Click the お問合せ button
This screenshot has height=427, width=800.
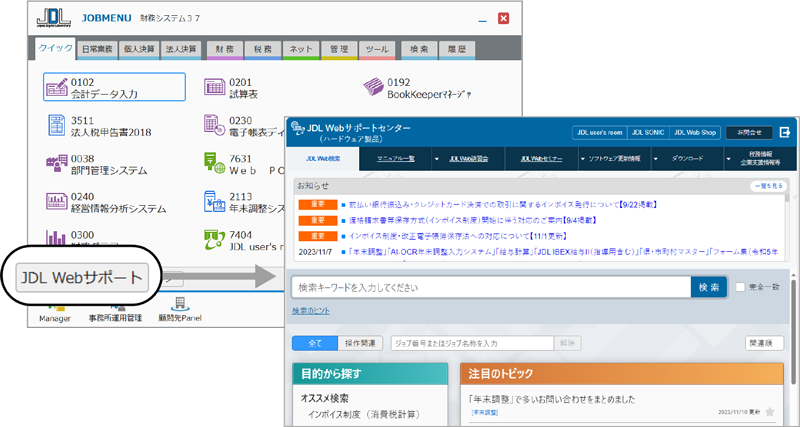click(749, 133)
